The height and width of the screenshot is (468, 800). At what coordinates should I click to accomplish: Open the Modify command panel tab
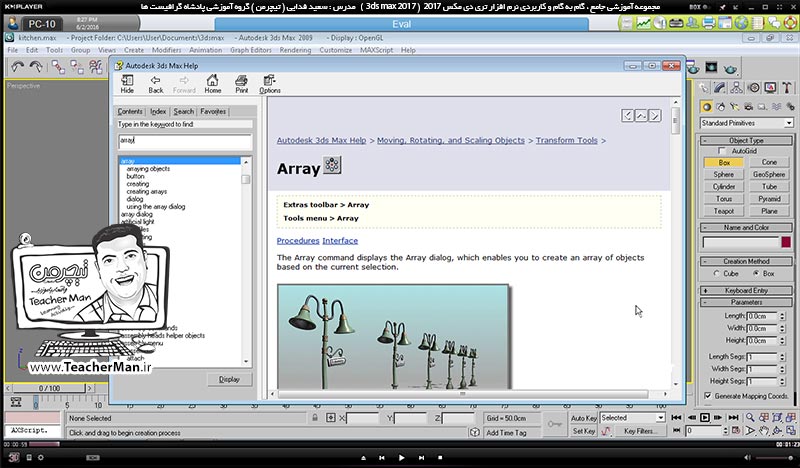click(x=719, y=88)
